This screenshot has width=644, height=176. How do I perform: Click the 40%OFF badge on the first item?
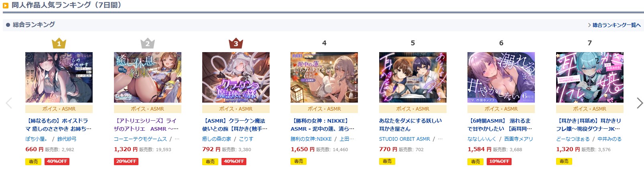[57, 161]
